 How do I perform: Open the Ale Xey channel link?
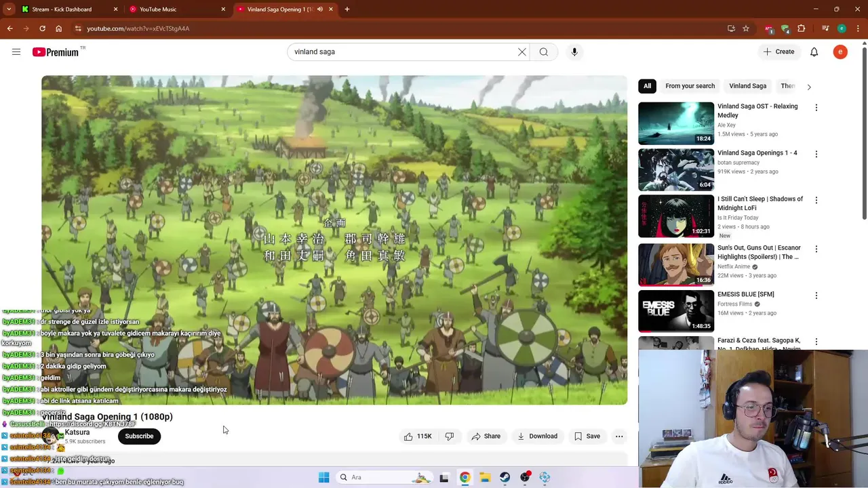point(726,125)
